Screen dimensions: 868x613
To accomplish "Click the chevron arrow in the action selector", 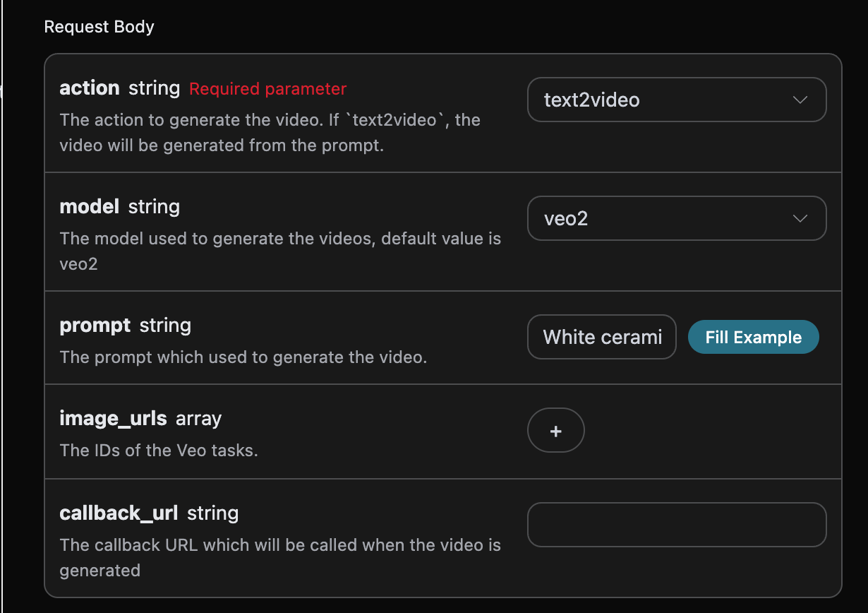I will [x=800, y=100].
